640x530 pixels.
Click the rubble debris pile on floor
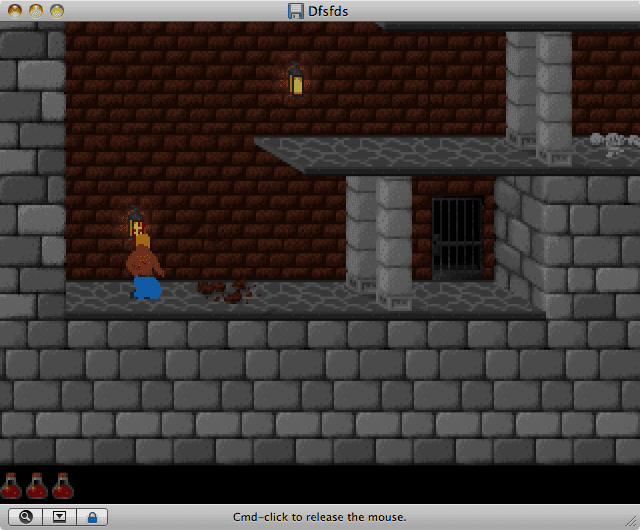pos(227,291)
